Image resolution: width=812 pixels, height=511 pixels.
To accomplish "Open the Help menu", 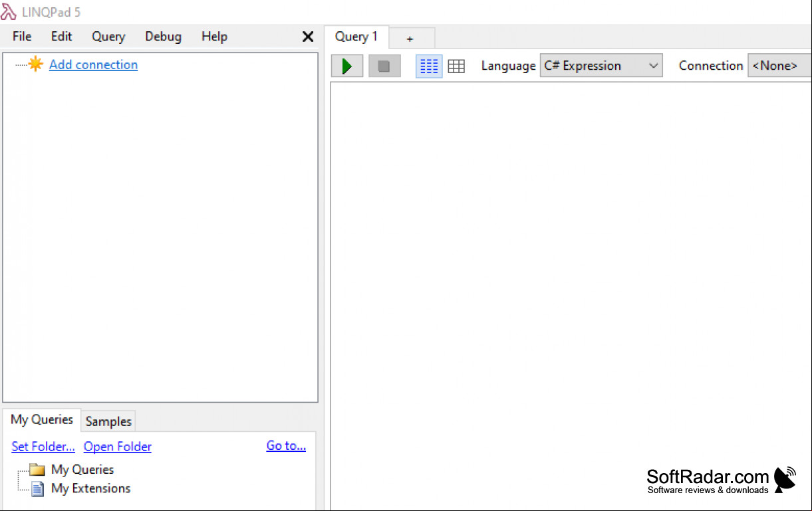I will coord(214,37).
